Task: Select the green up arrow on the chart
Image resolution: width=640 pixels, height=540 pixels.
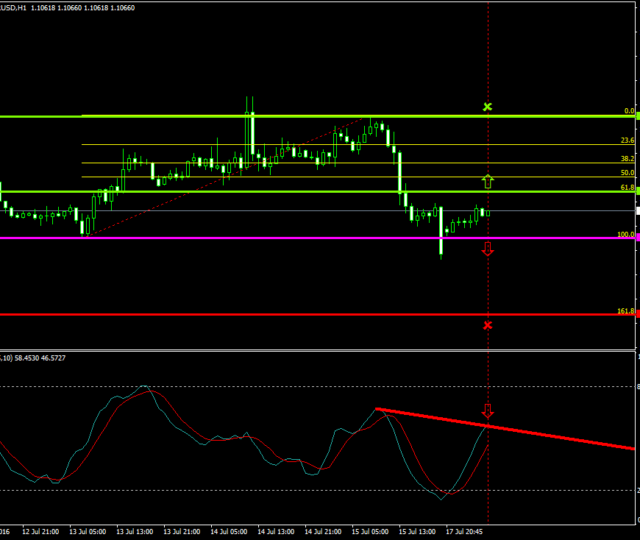Action: coord(488,181)
